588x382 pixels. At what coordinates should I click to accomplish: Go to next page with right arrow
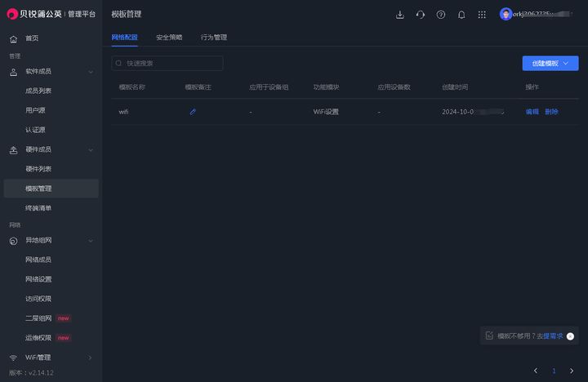click(x=572, y=371)
